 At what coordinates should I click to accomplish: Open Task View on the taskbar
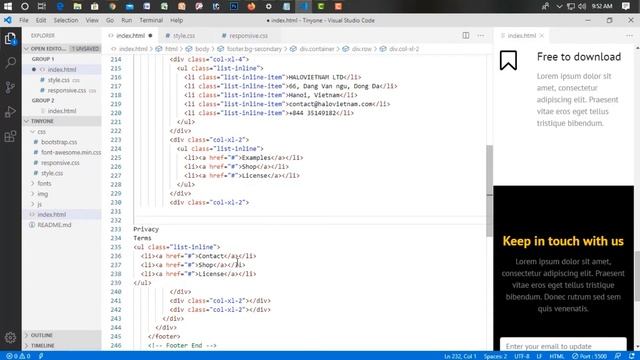pyautogui.click(x=42, y=6)
